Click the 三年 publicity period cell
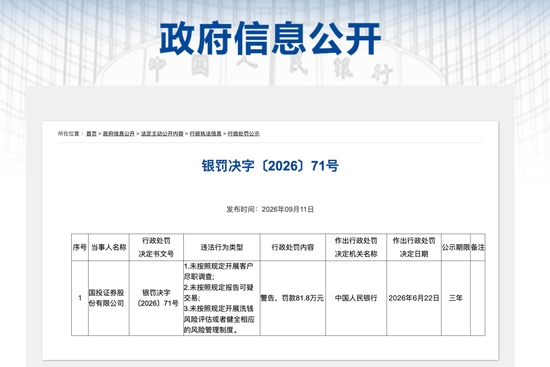 click(456, 298)
